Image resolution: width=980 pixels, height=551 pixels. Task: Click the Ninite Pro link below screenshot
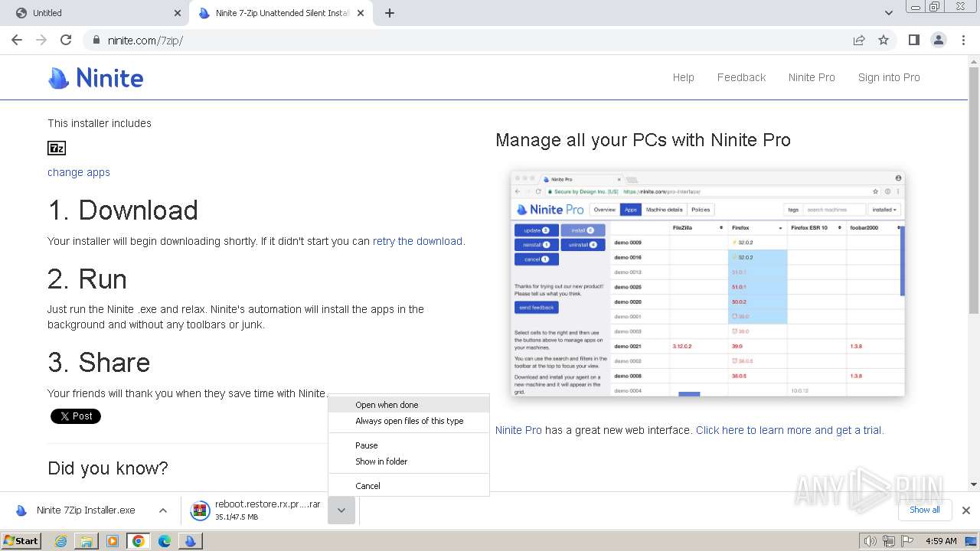[x=518, y=430]
